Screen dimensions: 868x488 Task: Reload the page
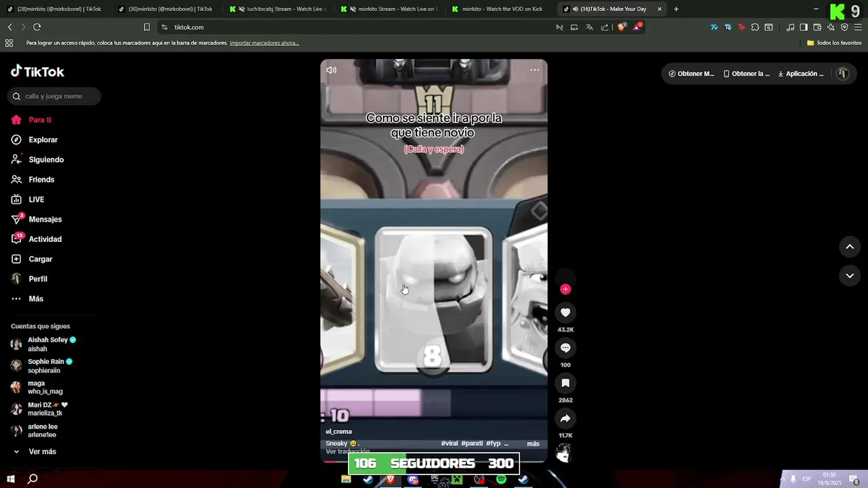37,27
